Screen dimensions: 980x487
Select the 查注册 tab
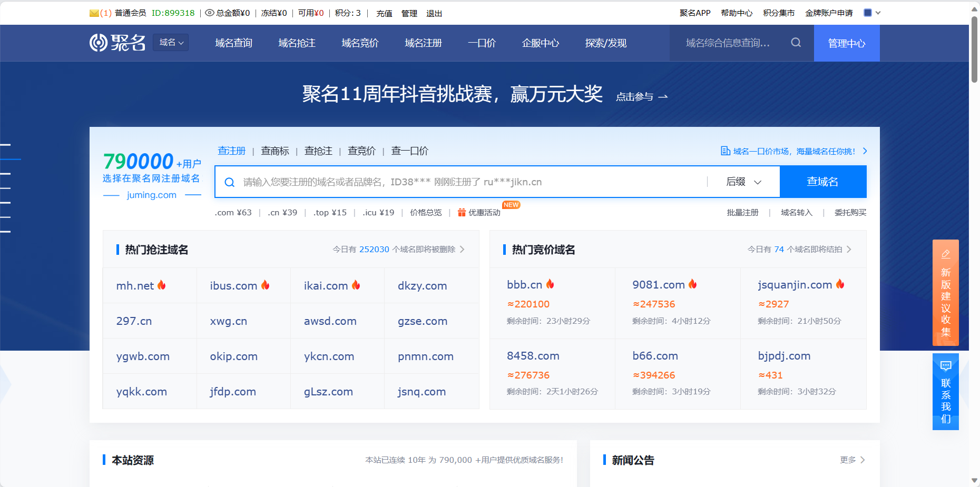point(232,151)
